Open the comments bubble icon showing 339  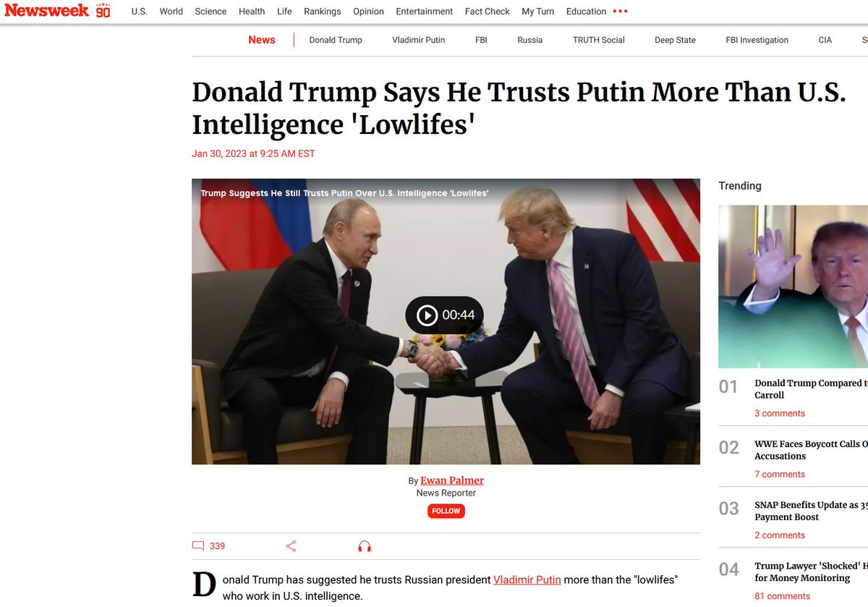198,546
